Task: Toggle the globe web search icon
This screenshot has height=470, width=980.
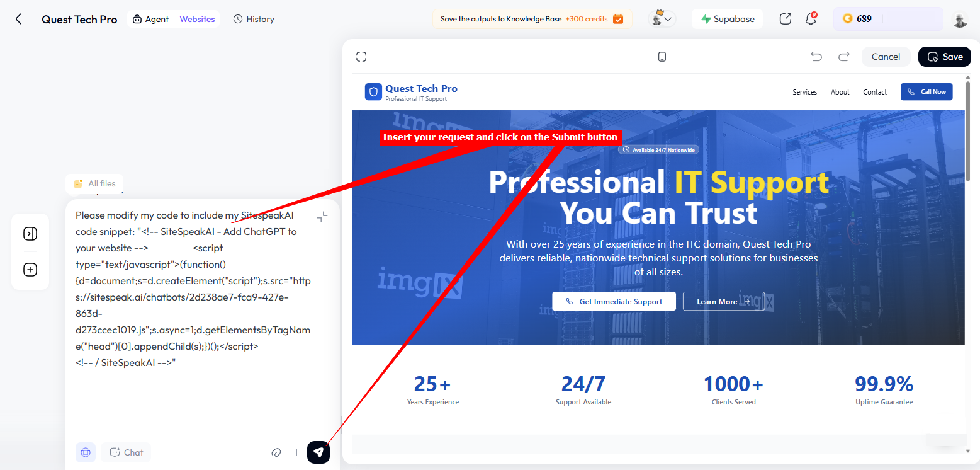Action: (86, 452)
